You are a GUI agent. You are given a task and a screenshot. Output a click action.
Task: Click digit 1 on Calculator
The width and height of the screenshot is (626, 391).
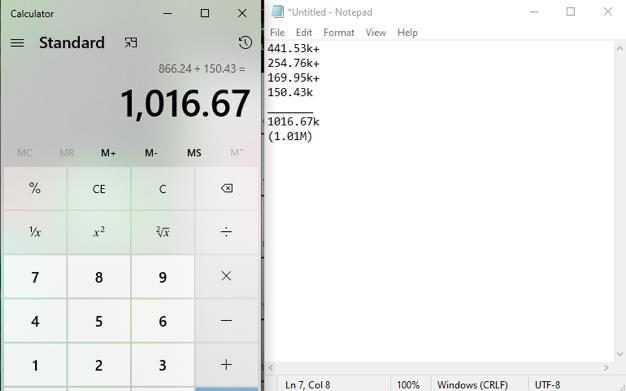point(35,365)
